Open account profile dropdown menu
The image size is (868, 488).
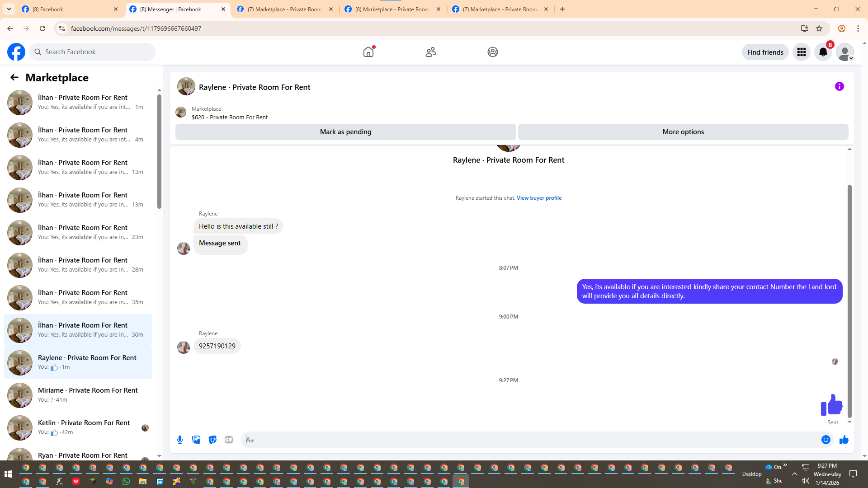pos(844,52)
